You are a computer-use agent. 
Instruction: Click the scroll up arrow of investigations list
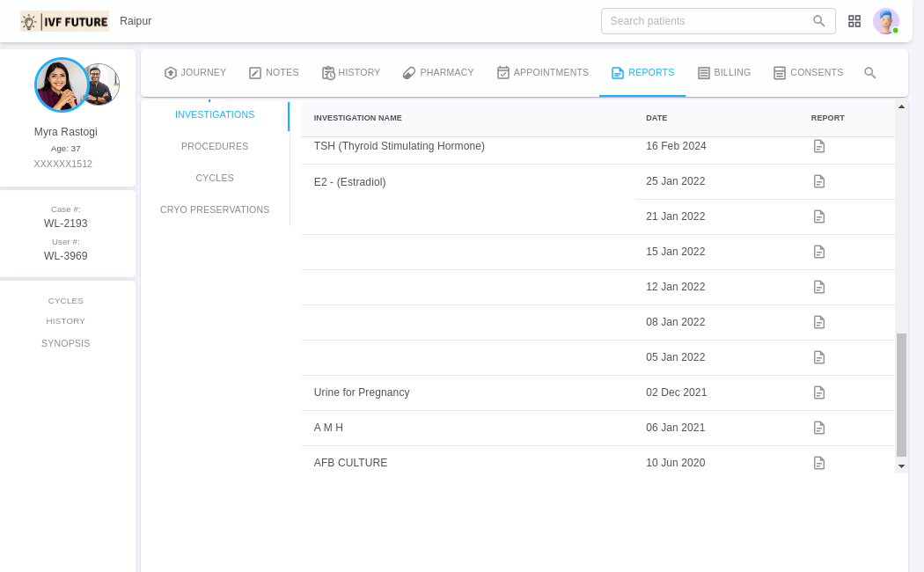tap(901, 107)
